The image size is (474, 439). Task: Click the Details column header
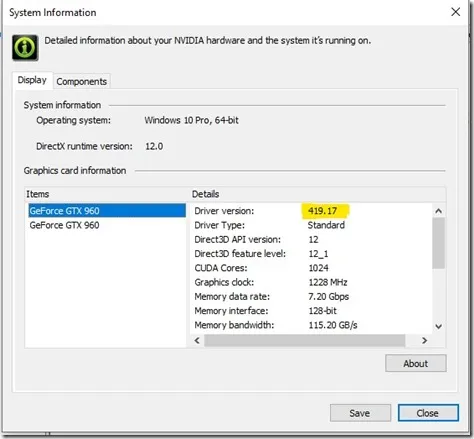point(318,194)
